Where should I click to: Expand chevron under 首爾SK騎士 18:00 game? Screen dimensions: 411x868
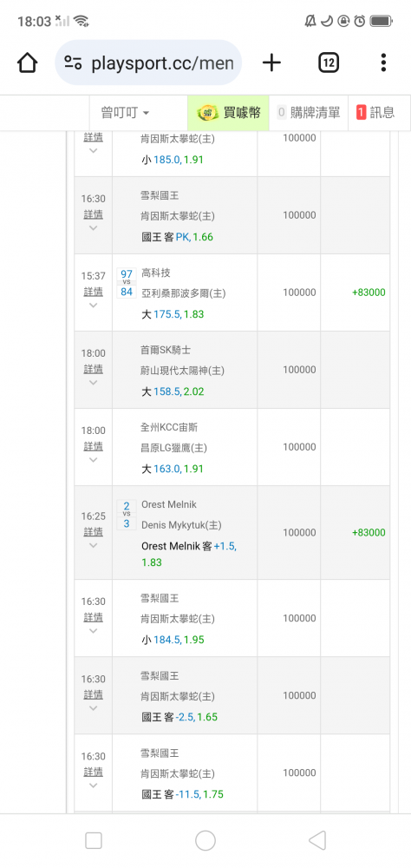(93, 383)
